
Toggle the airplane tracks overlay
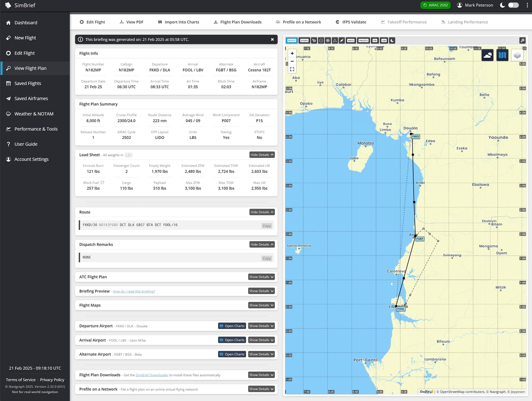314,40
